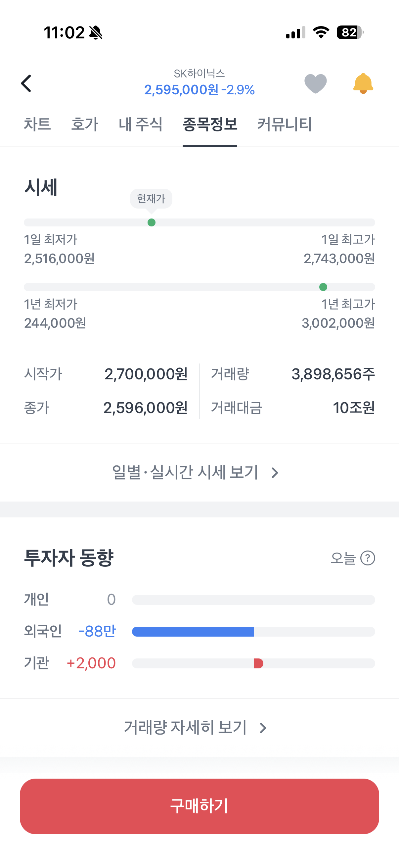Tap the battery indicator in status bar
Screen dimensions: 399x868
[x=350, y=32]
